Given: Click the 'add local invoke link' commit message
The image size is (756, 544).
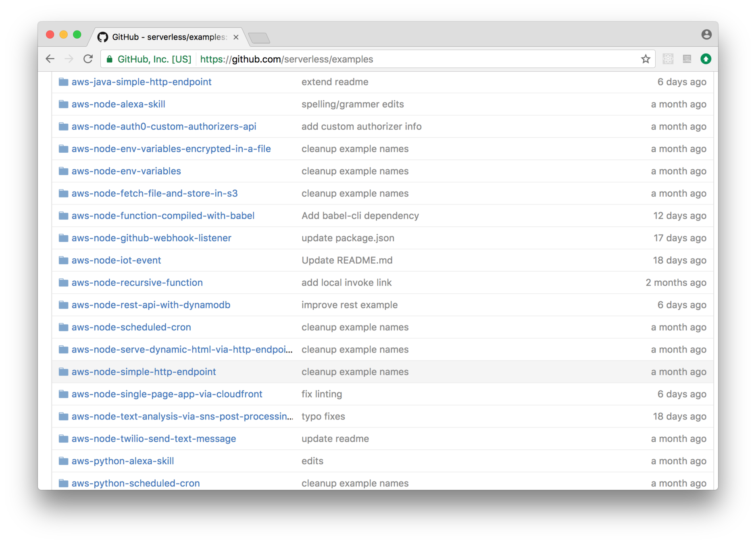Looking at the screenshot, I should coord(347,282).
